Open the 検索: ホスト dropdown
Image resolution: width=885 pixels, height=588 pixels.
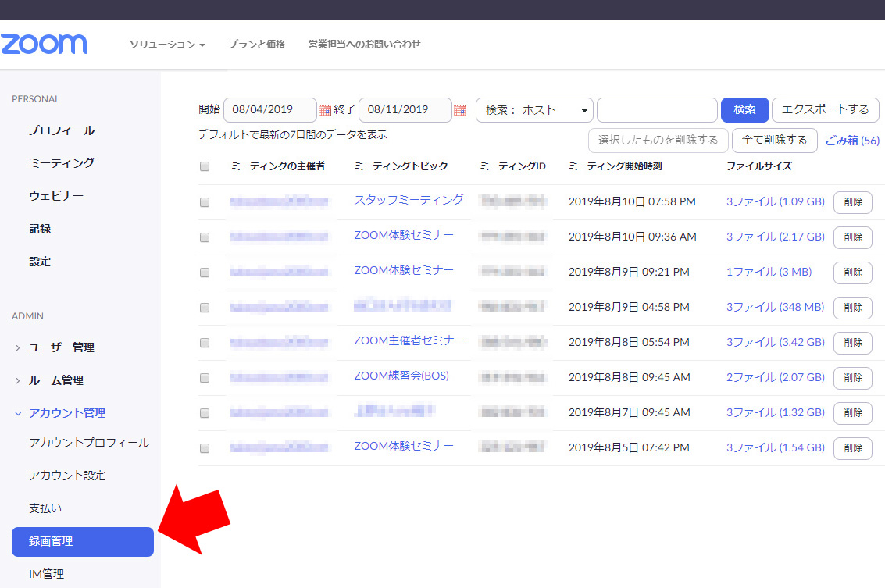click(x=534, y=110)
